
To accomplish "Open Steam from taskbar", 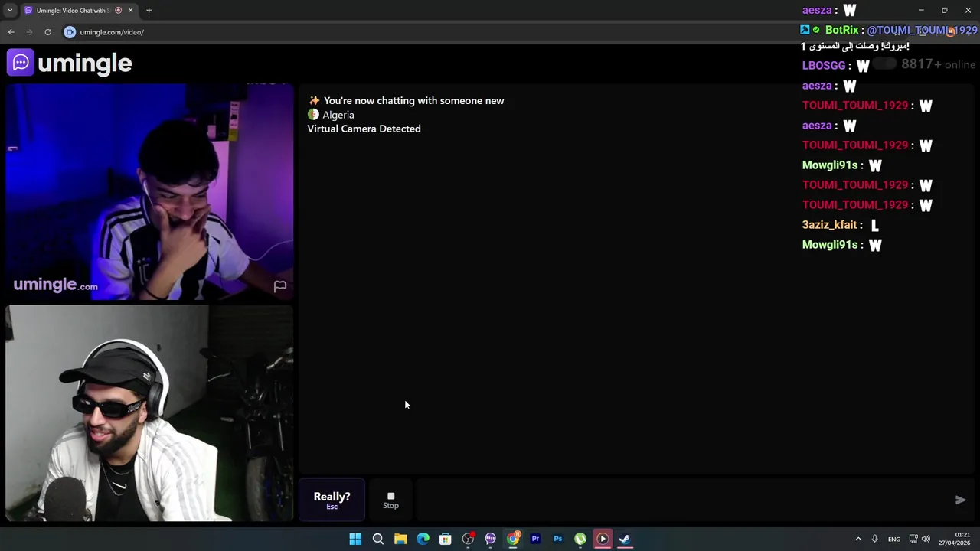I will [x=625, y=539].
